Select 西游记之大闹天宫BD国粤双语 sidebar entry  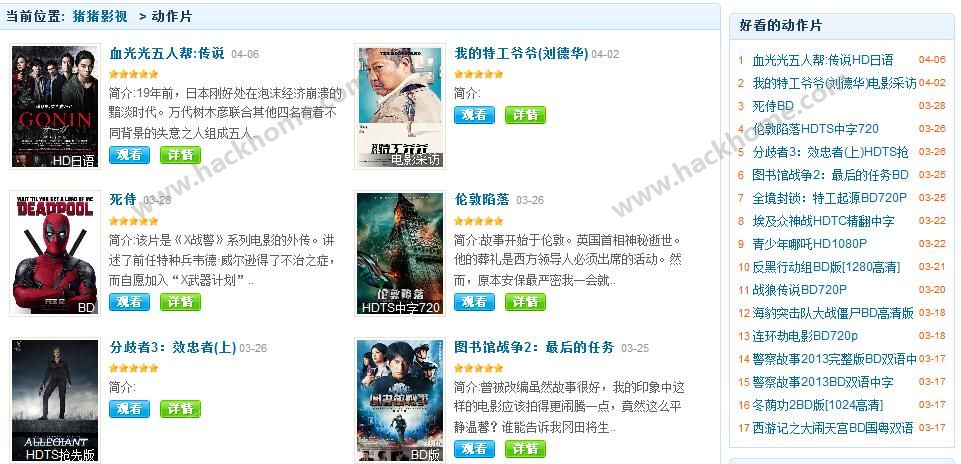(832, 428)
